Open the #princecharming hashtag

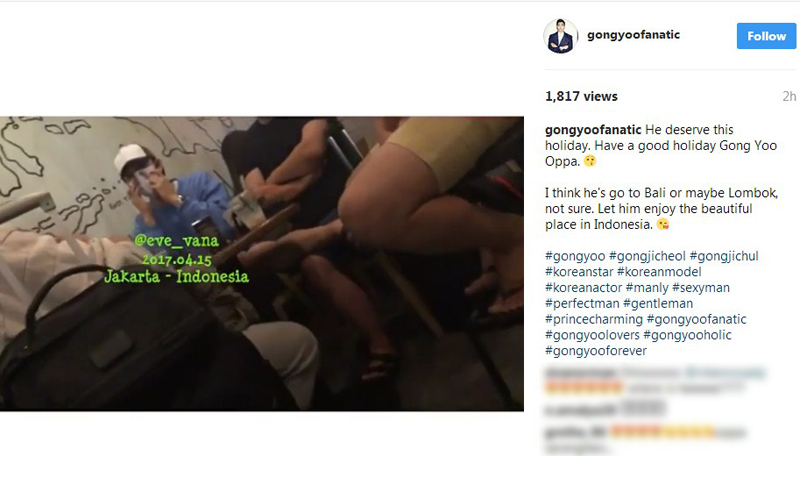594,319
